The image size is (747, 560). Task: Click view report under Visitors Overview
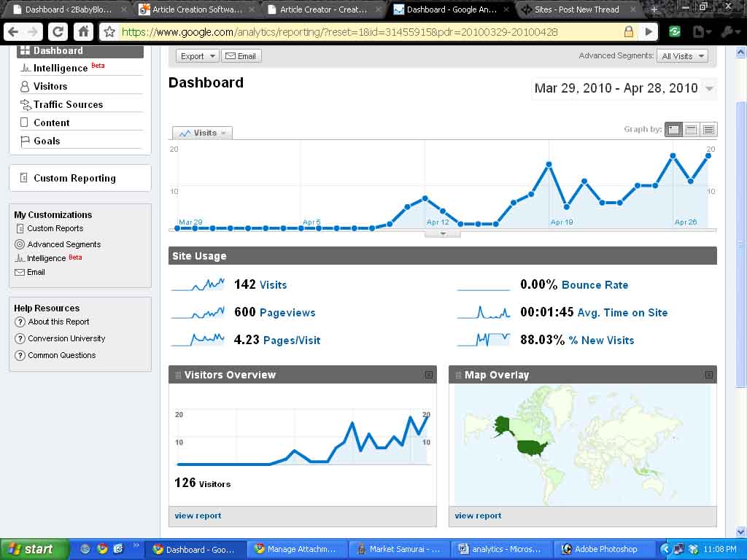[x=198, y=516]
